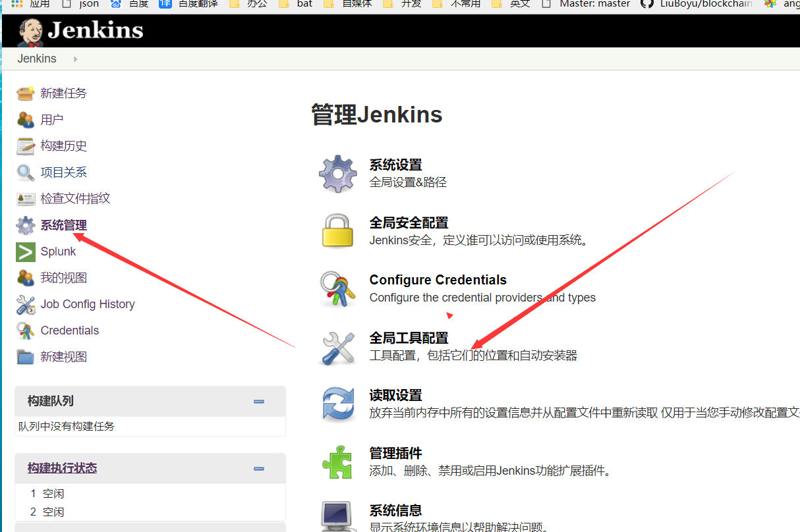Open 全局工具配置 heading link
The width and height of the screenshot is (800, 532).
409,338
